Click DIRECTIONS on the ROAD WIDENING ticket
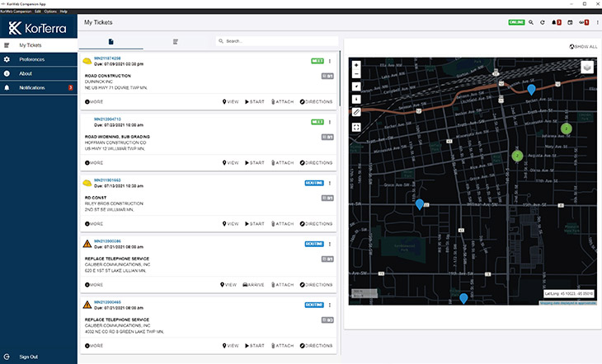 click(317, 163)
